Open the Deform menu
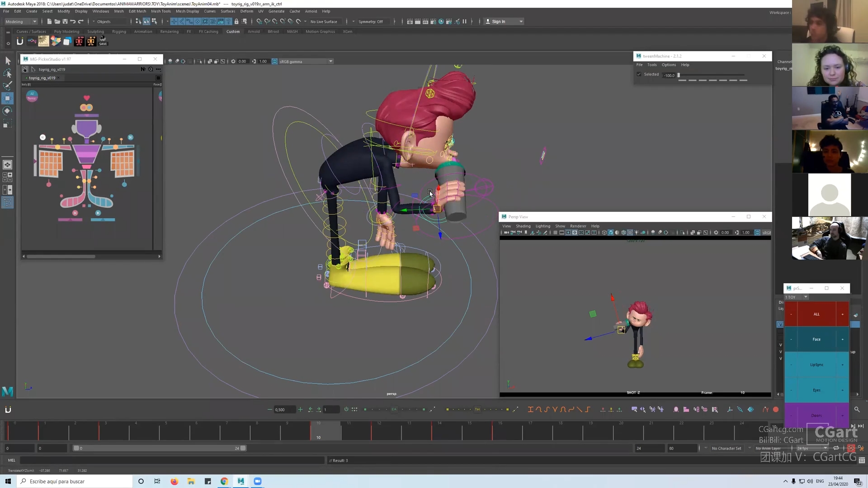 (246, 11)
